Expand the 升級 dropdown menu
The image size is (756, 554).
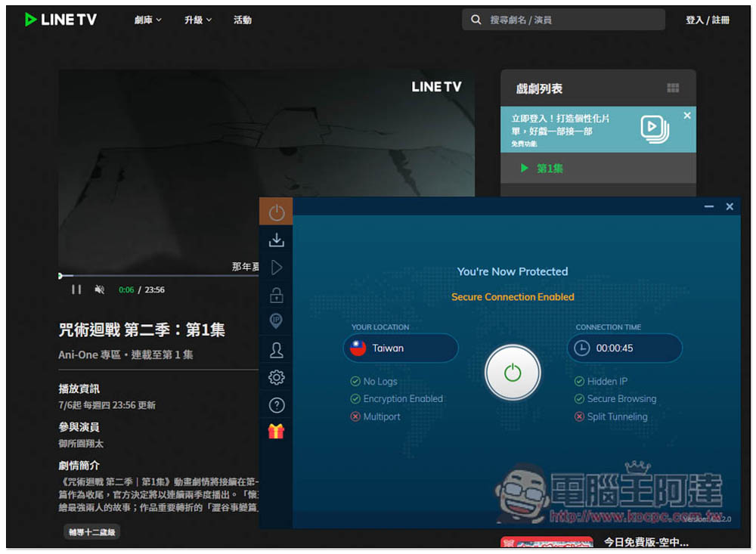(x=197, y=20)
